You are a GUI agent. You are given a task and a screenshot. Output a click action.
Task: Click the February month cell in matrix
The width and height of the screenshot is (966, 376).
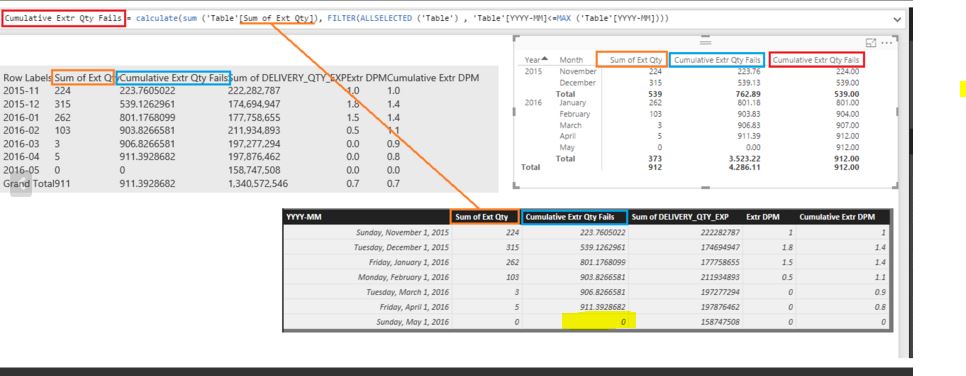click(x=575, y=114)
